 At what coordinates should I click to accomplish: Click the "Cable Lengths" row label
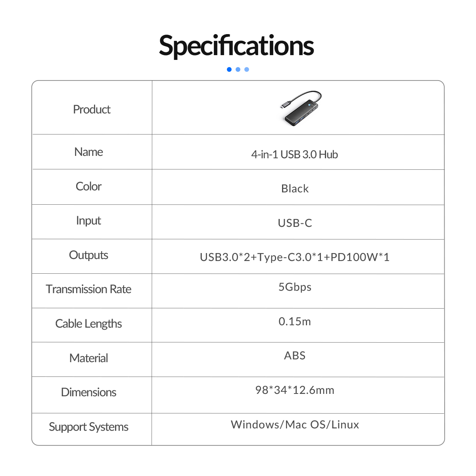[88, 324]
